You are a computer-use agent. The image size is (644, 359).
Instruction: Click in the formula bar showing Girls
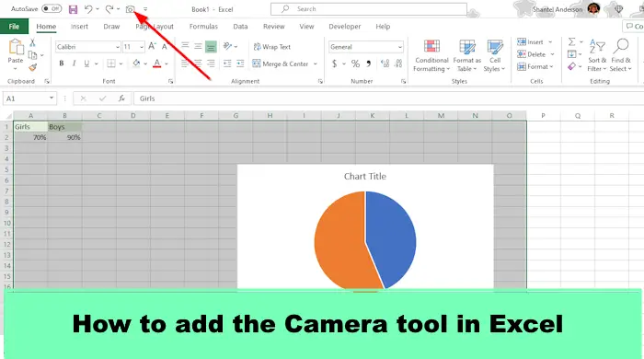pyautogui.click(x=388, y=98)
